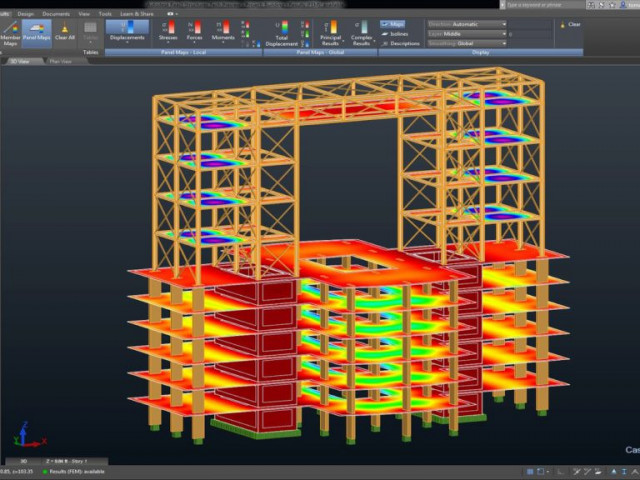The image size is (640, 480).
Task: Toggle the Descriptions display option
Action: point(400,43)
